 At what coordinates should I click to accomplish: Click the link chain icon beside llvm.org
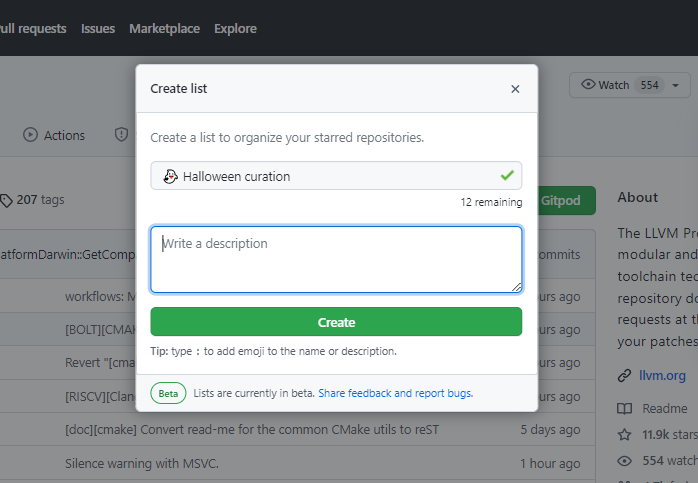click(x=624, y=376)
